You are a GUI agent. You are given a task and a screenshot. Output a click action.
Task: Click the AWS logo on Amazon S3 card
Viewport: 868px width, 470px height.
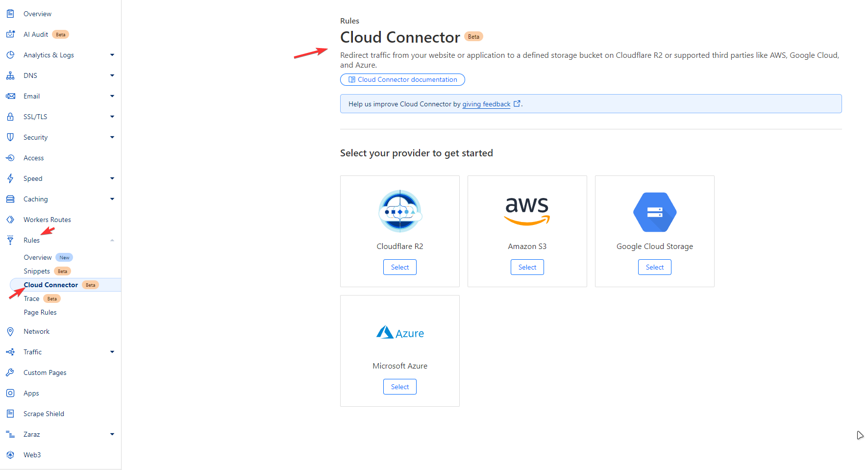[x=527, y=211]
